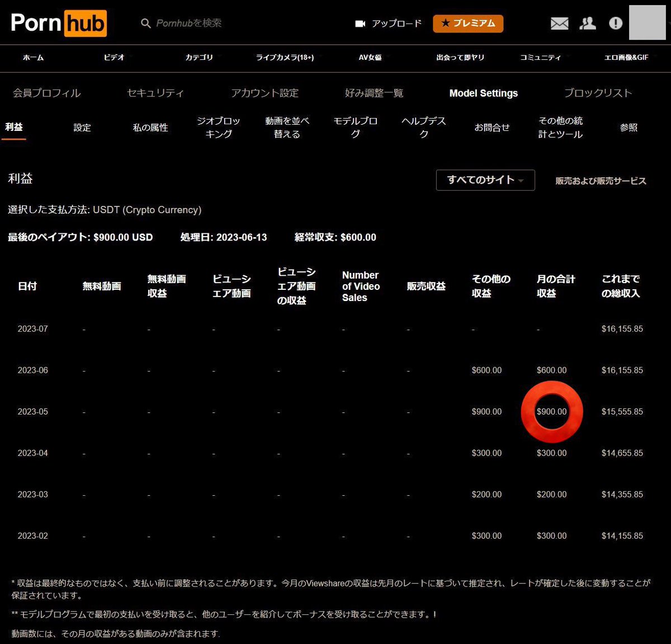Open the 設定 sub-tab
Viewport: 671px width, 644px height.
point(82,128)
